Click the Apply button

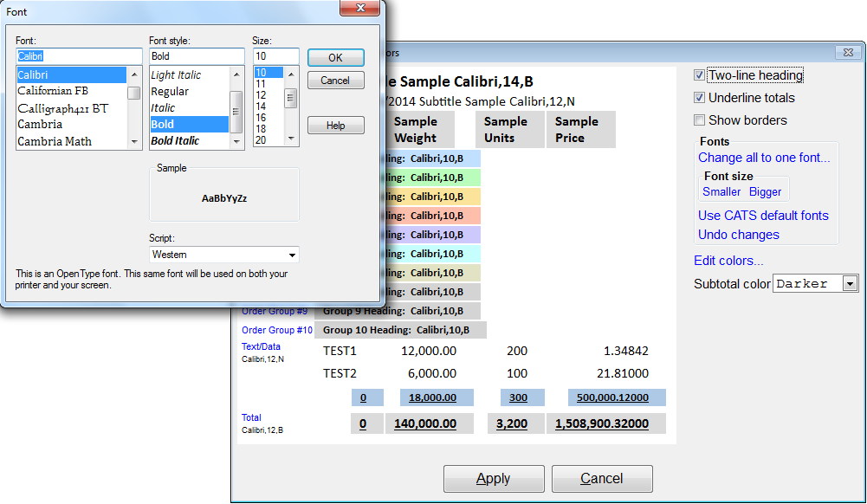(x=494, y=479)
